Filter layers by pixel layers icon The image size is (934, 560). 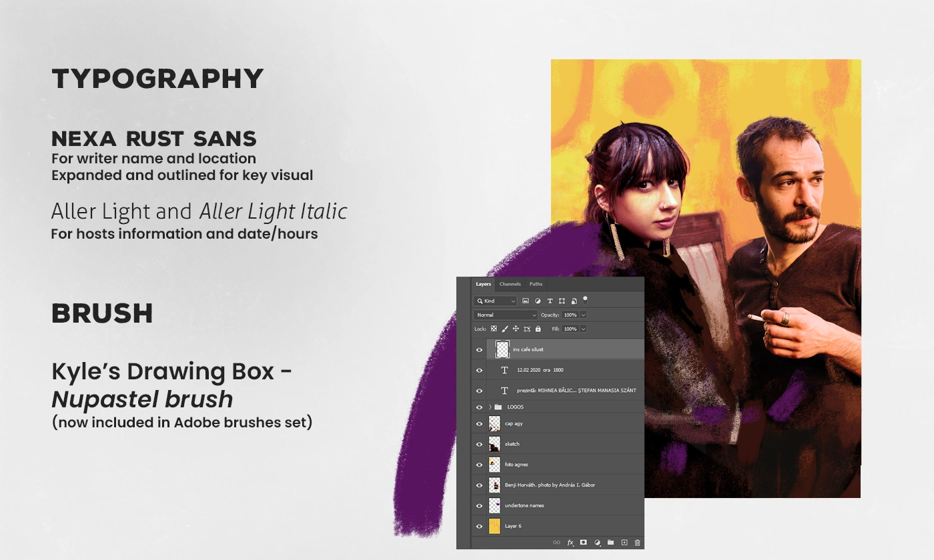pyautogui.click(x=526, y=301)
